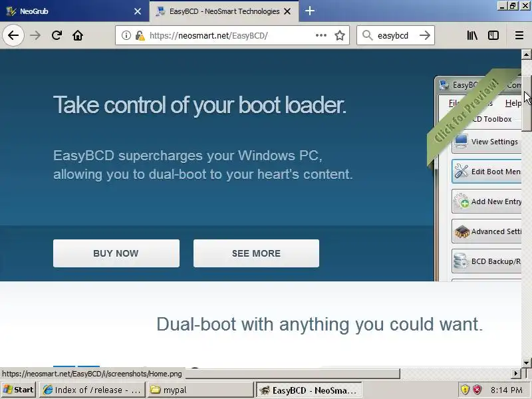
Task: Click the easybcd search field
Action: click(395, 35)
